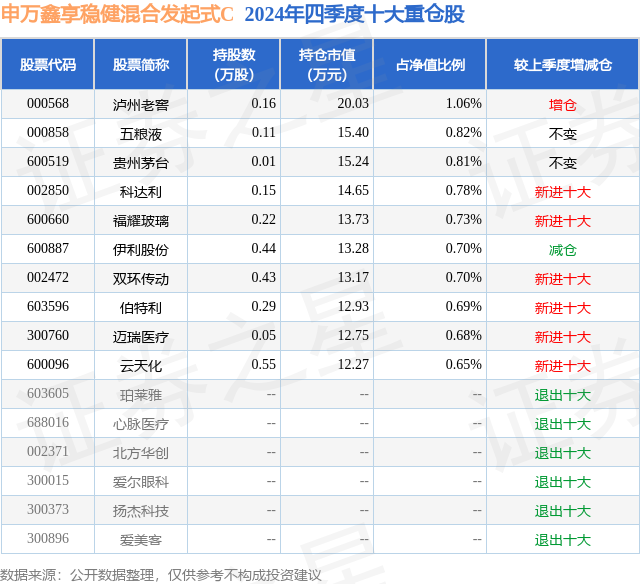Select stock code 300015
The image size is (640, 584).
(x=48, y=480)
